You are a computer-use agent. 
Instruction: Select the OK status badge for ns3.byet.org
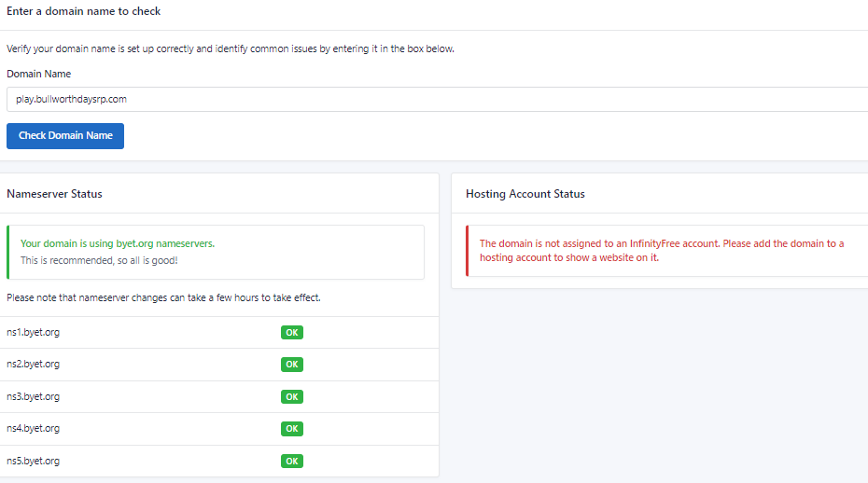point(292,396)
